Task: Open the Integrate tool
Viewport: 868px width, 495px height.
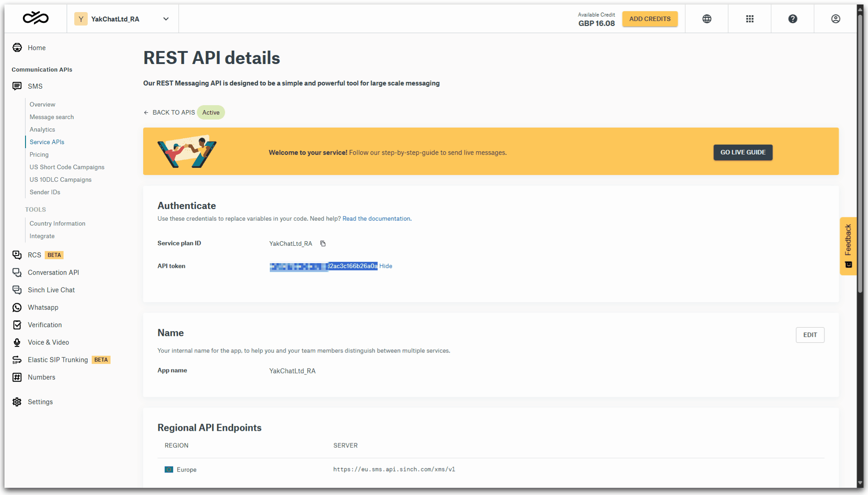Action: (42, 236)
